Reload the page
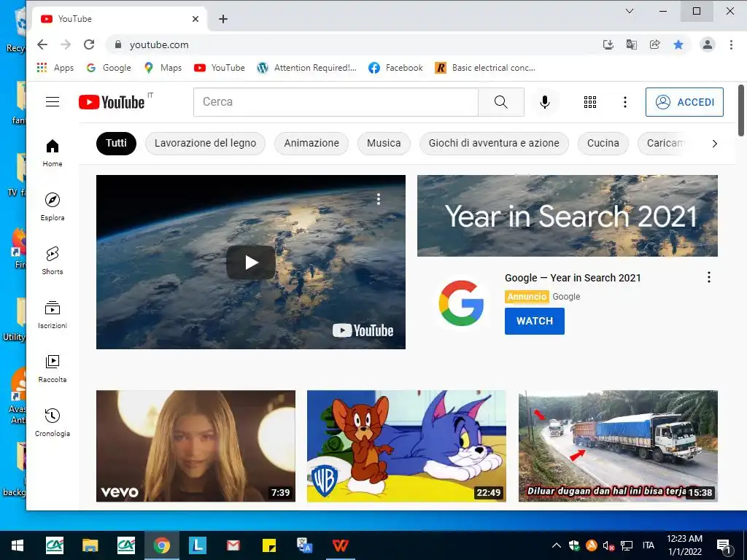The width and height of the screenshot is (747, 560). coord(89,44)
